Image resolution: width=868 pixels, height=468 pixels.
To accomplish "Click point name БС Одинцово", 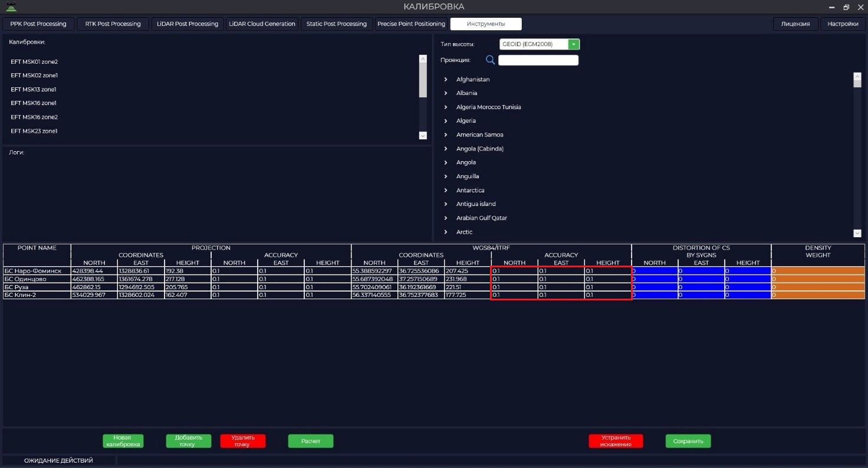I will tap(37, 279).
